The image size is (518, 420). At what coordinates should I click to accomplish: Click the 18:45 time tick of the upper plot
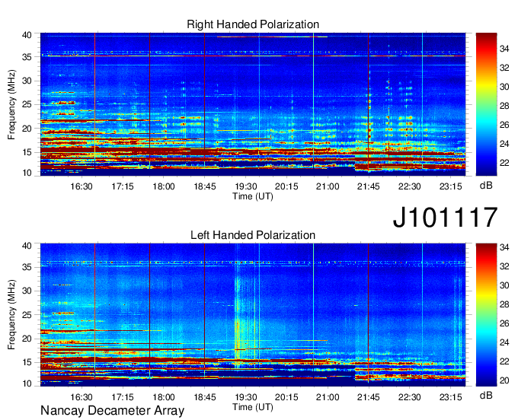pyautogui.click(x=204, y=186)
